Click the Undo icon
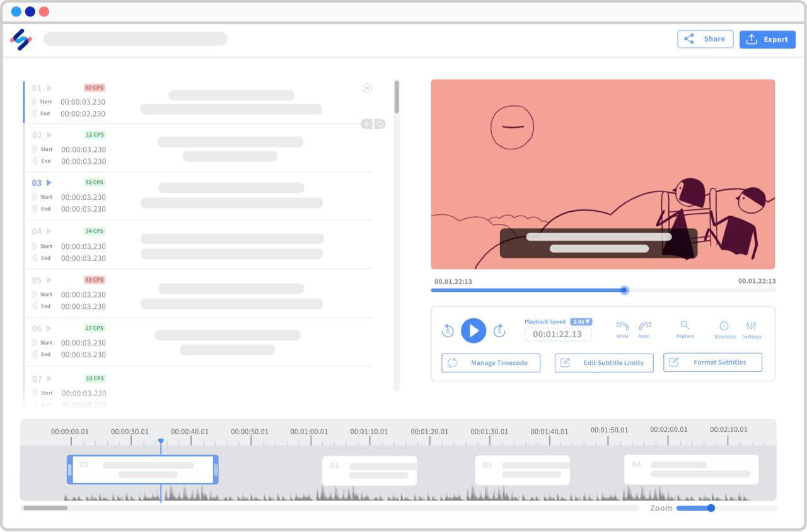807x532 pixels. click(622, 327)
